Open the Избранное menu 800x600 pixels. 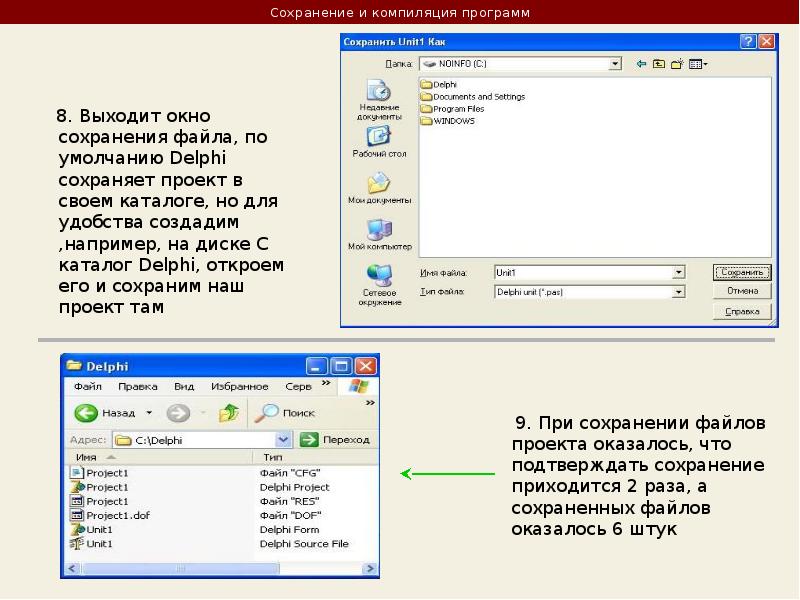[x=239, y=386]
